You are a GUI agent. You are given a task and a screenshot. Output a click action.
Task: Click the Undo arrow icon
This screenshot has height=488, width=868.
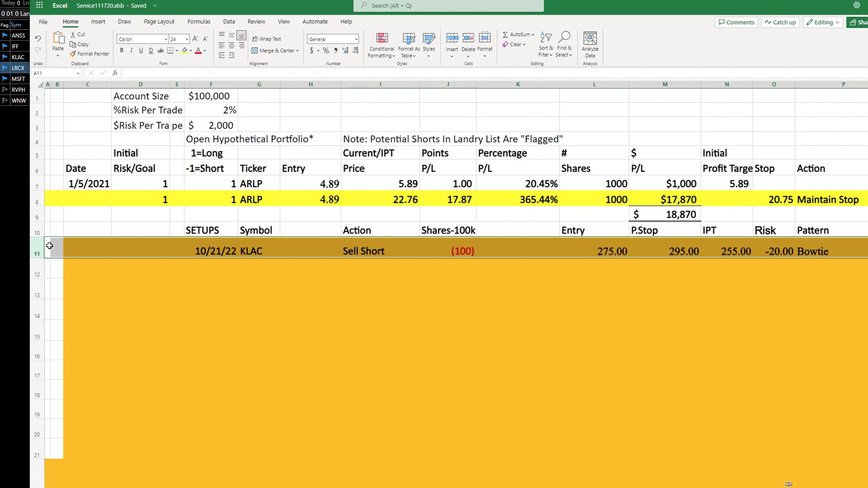point(38,38)
